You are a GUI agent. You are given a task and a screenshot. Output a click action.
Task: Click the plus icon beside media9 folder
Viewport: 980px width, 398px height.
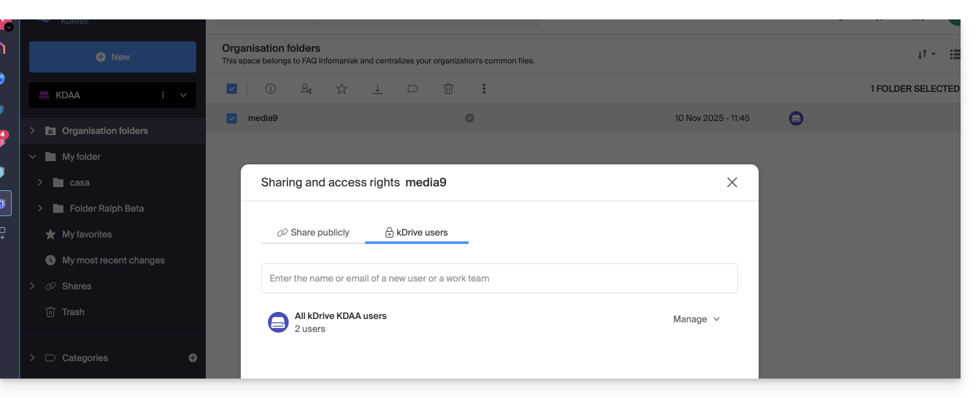(x=470, y=118)
